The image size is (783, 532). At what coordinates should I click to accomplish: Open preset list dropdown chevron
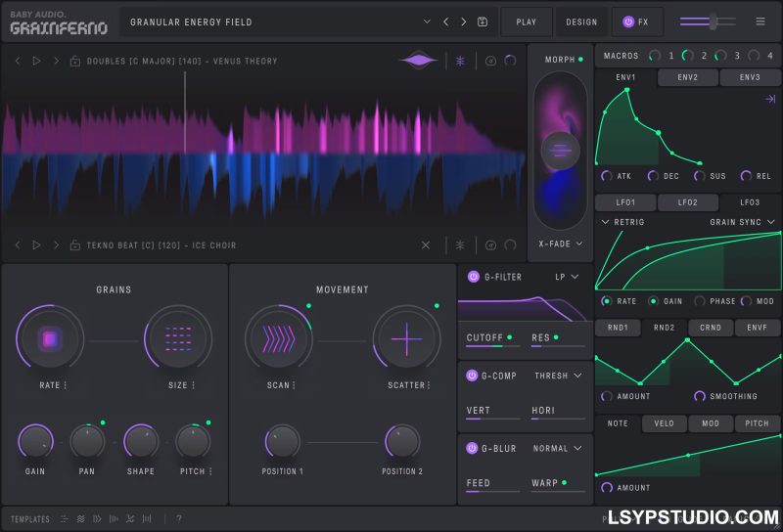(427, 22)
